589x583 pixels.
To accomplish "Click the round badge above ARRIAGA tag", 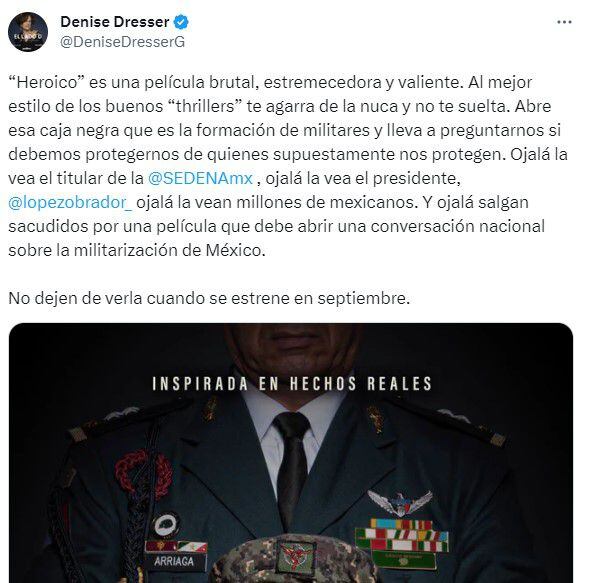I will click(165, 524).
